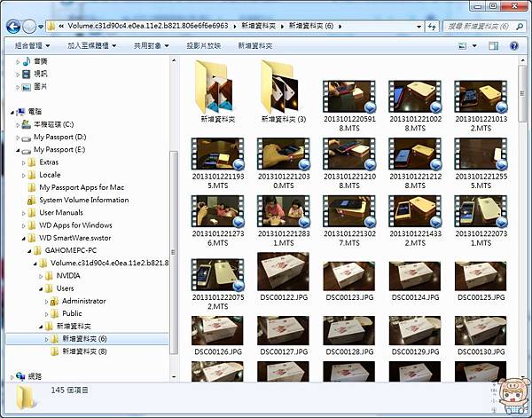Screen dimensions: 532x418
Task: Select image DSC00128.JPG
Action: click(349, 335)
